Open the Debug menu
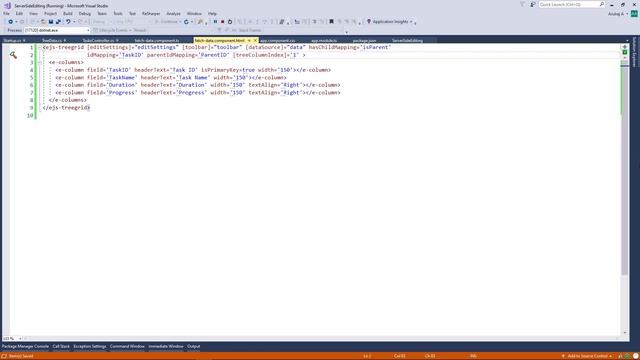 coord(85,13)
